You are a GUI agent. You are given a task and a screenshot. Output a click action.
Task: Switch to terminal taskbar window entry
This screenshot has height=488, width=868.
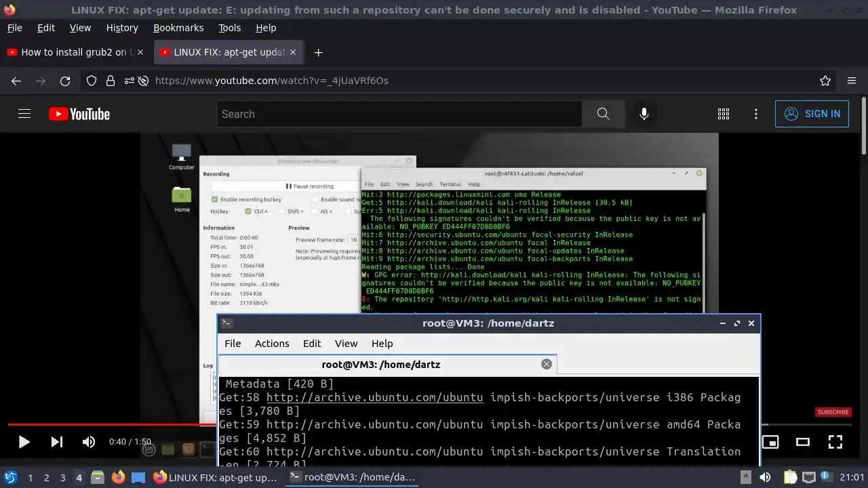coord(353,477)
